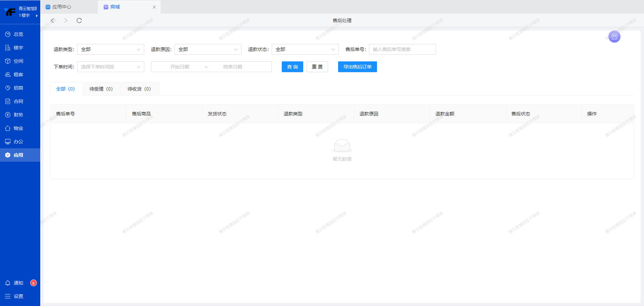The image size is (644, 306).
Task: Switch to the 待受理 tab
Action: [x=101, y=89]
